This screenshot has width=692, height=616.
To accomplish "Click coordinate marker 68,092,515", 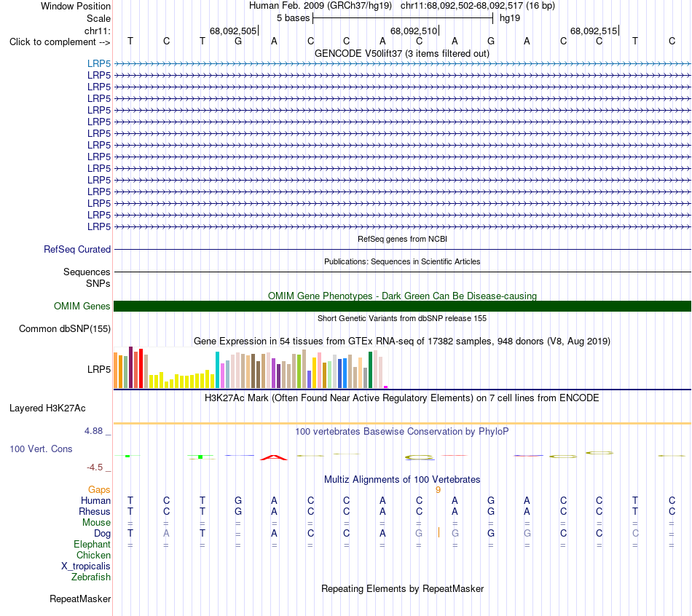I will coord(594,31).
